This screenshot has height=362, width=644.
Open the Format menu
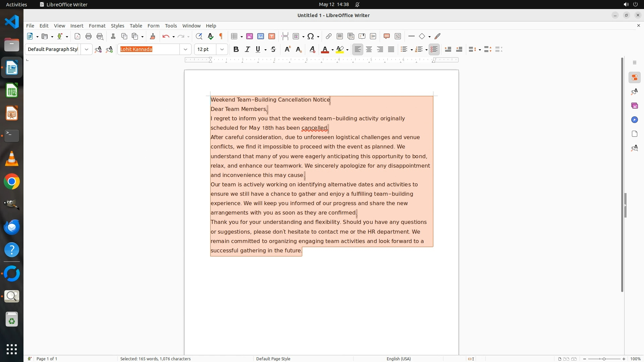[97, 26]
